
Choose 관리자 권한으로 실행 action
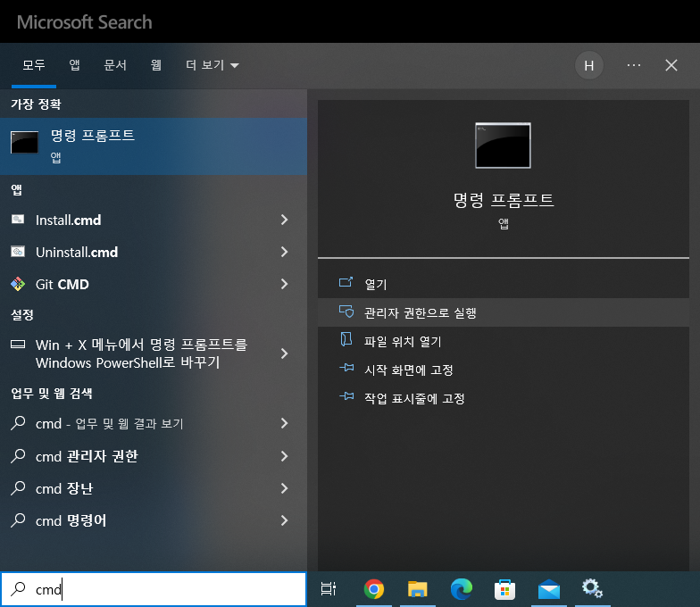coord(504,312)
